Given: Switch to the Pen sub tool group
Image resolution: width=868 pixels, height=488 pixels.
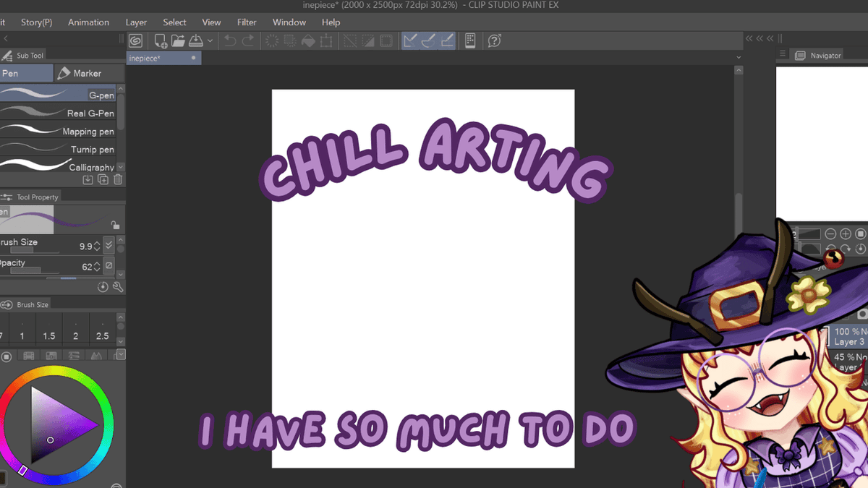Looking at the screenshot, I should tap(26, 73).
